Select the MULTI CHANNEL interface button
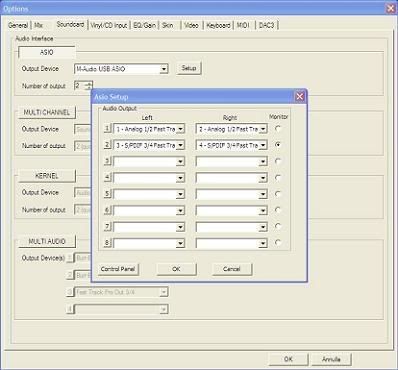This screenshot has height=370, width=398. point(47,112)
